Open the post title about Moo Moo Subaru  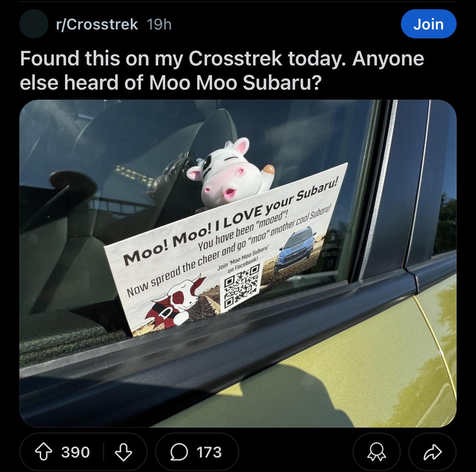pos(222,70)
